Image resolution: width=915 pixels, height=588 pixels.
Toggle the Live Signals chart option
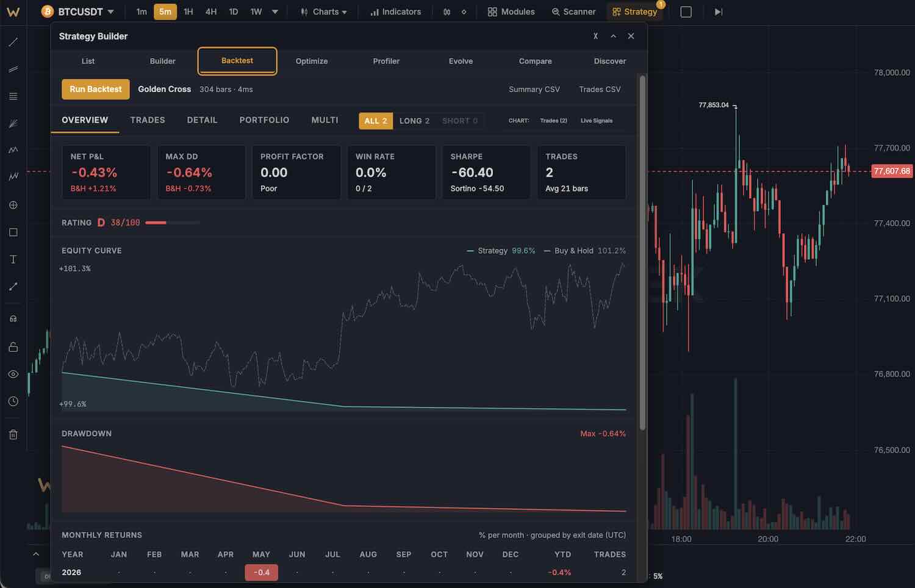[x=596, y=121]
